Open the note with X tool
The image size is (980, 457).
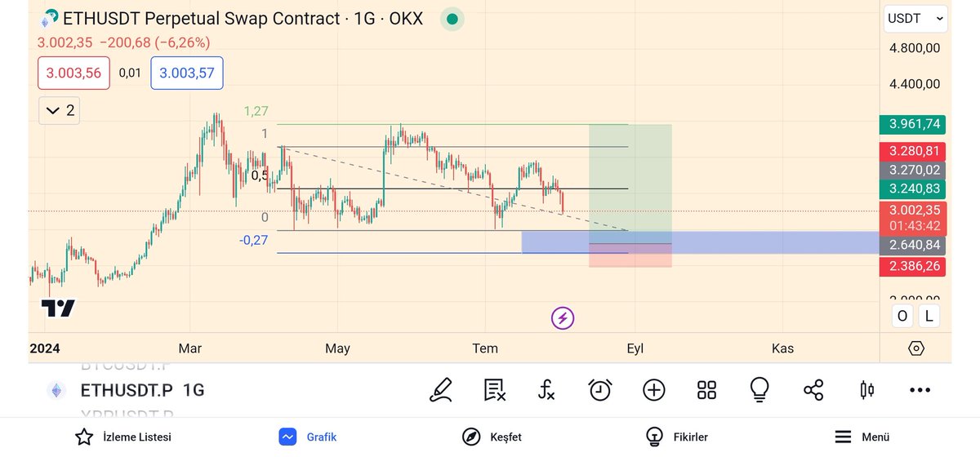[494, 390]
